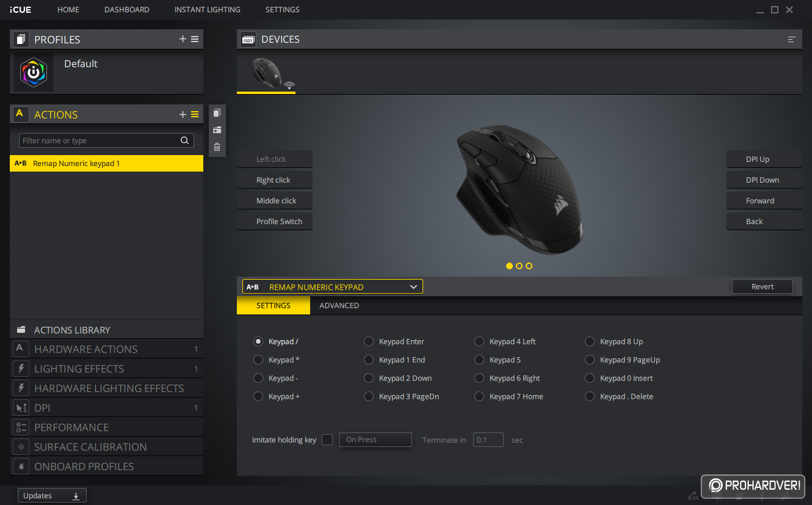The image size is (812, 505).
Task: Select the Keypad Enter radio button
Action: tap(369, 341)
